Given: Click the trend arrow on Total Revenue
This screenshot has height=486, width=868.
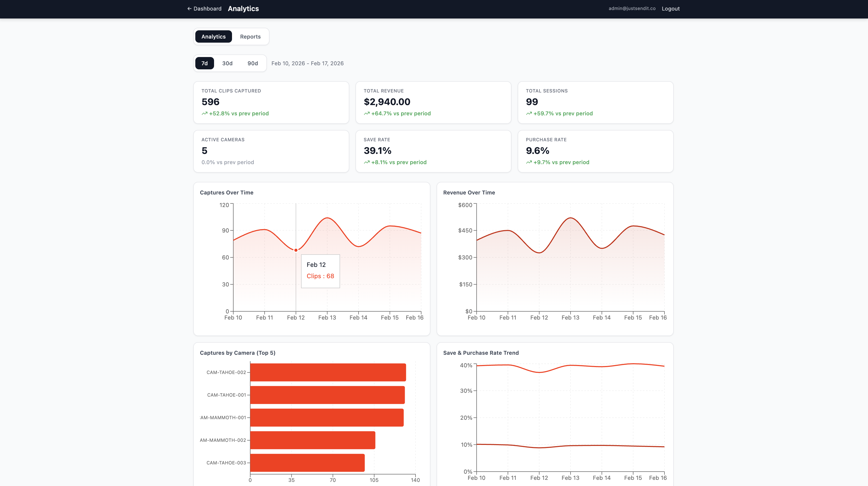Looking at the screenshot, I should 367,113.
